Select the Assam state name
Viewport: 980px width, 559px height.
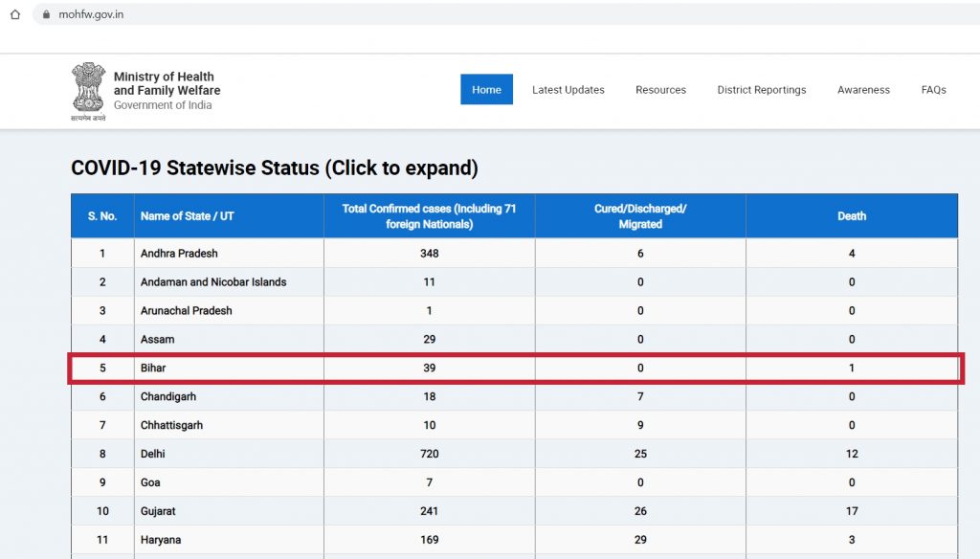point(158,340)
